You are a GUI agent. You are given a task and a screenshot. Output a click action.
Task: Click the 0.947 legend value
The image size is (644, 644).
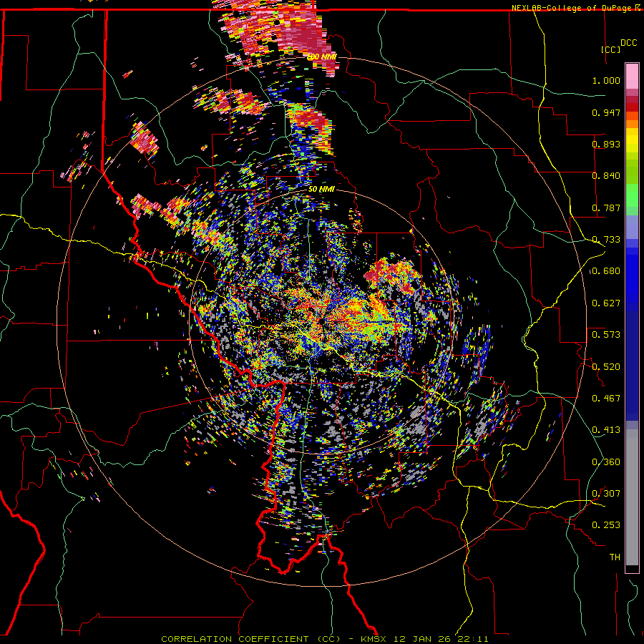[606, 112]
